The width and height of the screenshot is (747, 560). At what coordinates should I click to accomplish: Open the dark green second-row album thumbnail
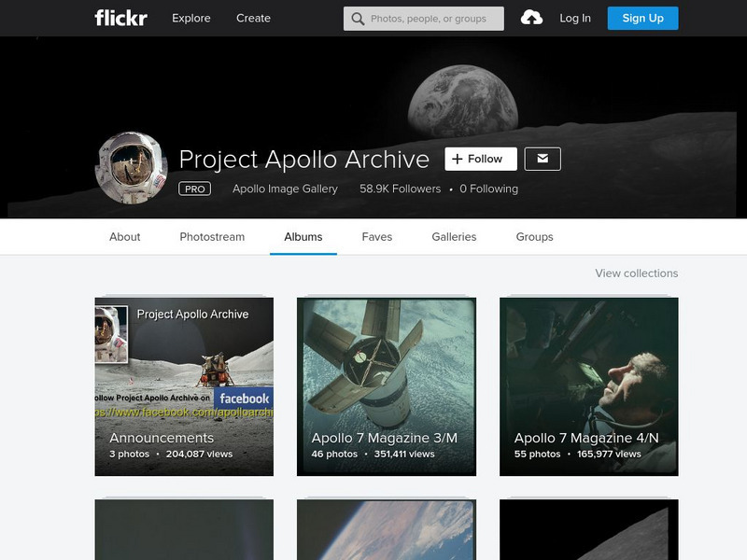(x=184, y=529)
